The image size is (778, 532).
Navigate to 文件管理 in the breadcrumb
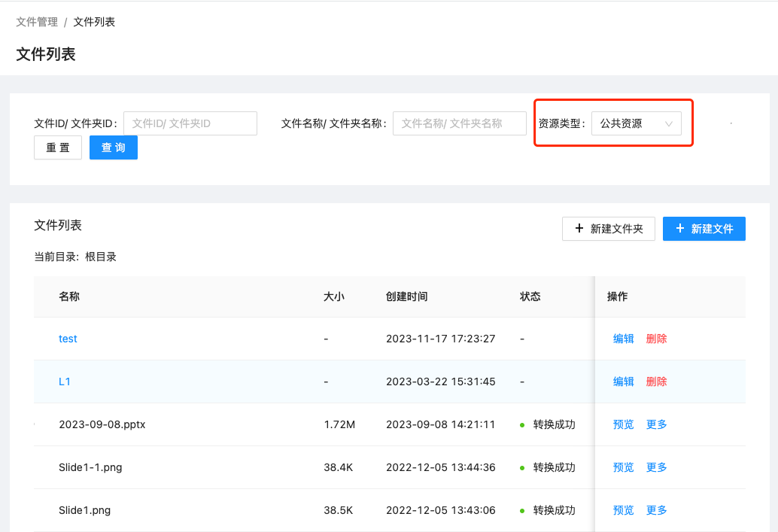(35, 22)
